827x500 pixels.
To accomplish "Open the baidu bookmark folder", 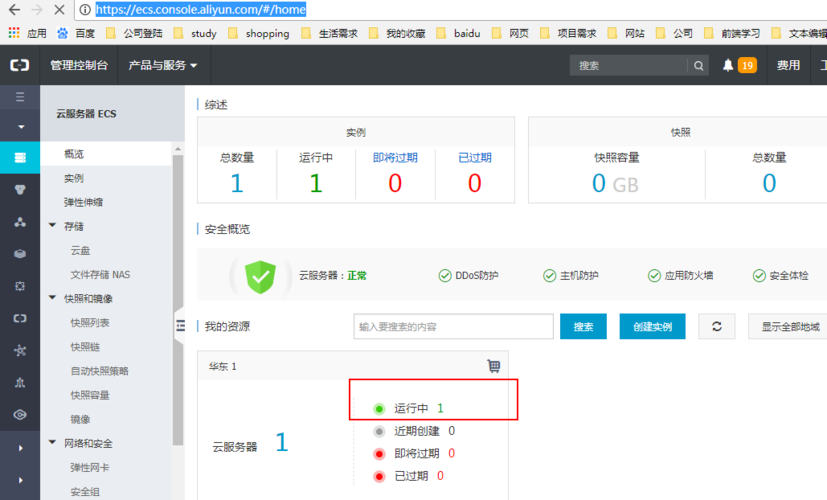I will tap(458, 33).
